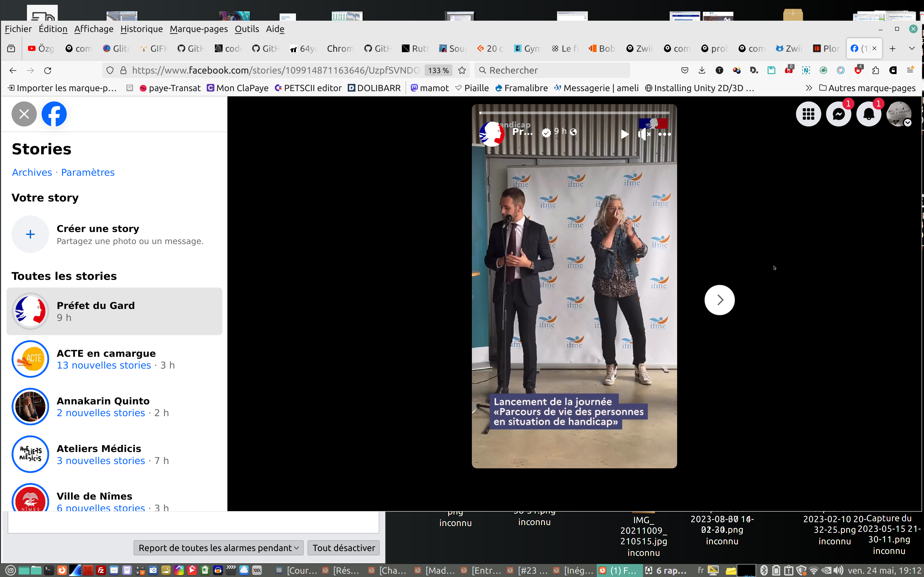
Task: Expand the account profile menu
Action: pos(899,114)
